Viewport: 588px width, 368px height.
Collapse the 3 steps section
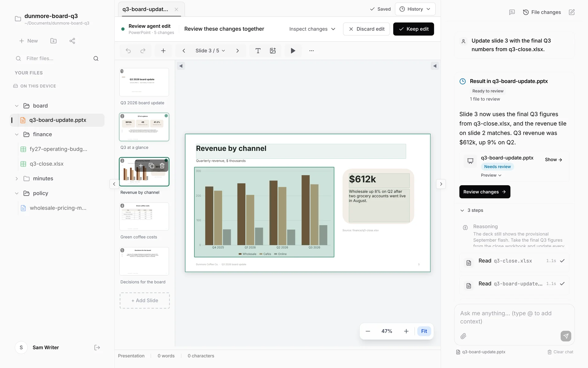click(x=472, y=210)
